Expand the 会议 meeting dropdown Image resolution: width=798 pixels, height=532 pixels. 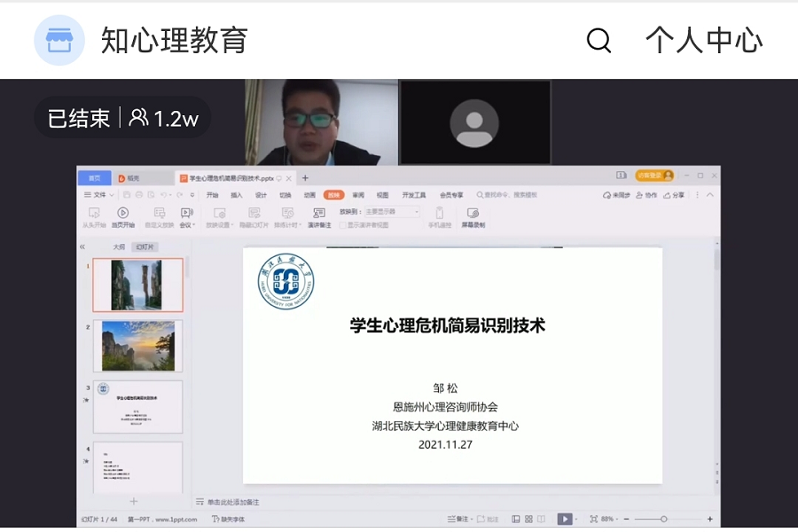pos(186,225)
